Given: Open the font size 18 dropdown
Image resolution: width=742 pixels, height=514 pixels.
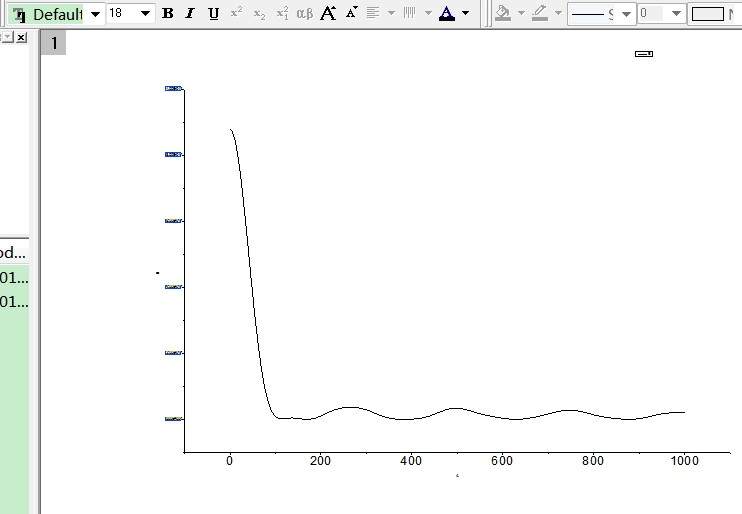Looking at the screenshot, I should pyautogui.click(x=145, y=13).
